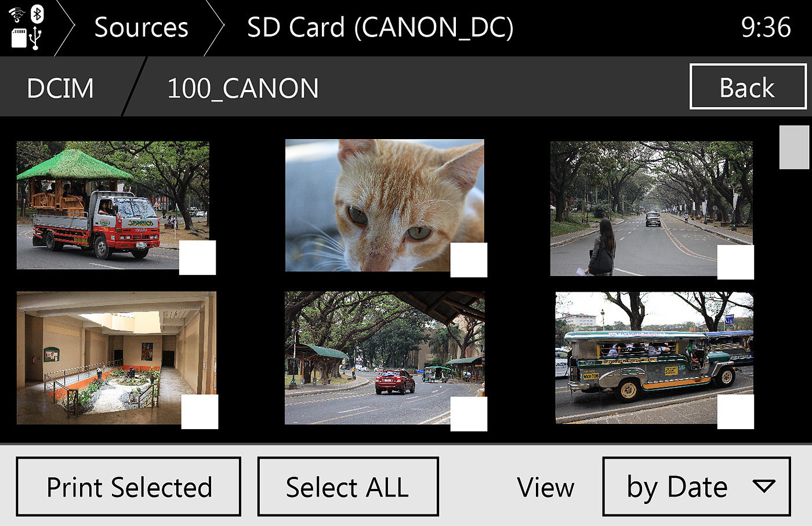Open SD Card (CANON_DC) breadcrumb
Viewport: 812px width, 526px height.
380,27
